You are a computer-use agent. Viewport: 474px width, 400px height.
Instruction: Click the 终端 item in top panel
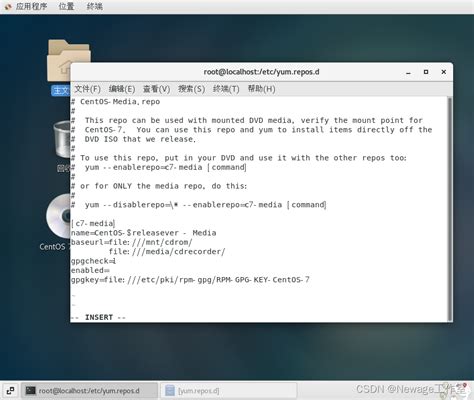(x=95, y=6)
